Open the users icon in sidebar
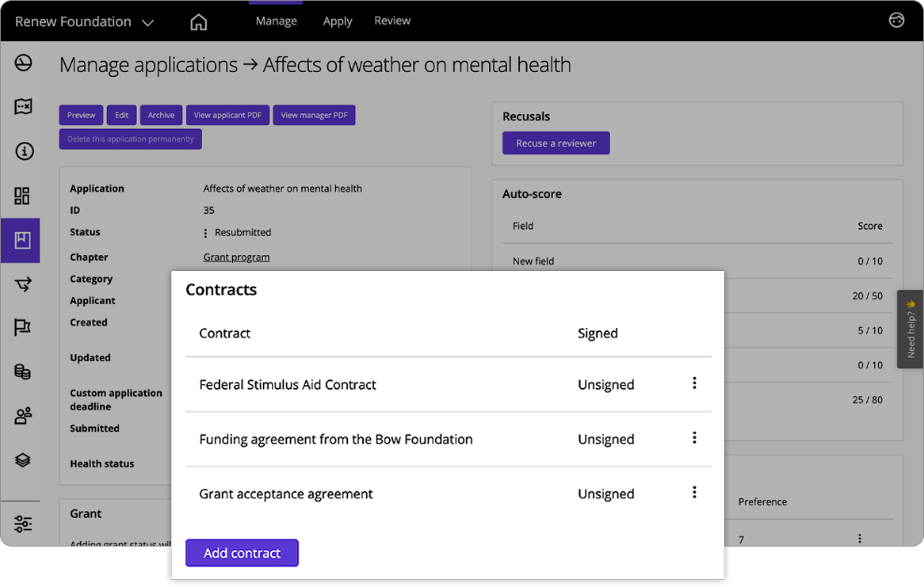 pyautogui.click(x=23, y=415)
